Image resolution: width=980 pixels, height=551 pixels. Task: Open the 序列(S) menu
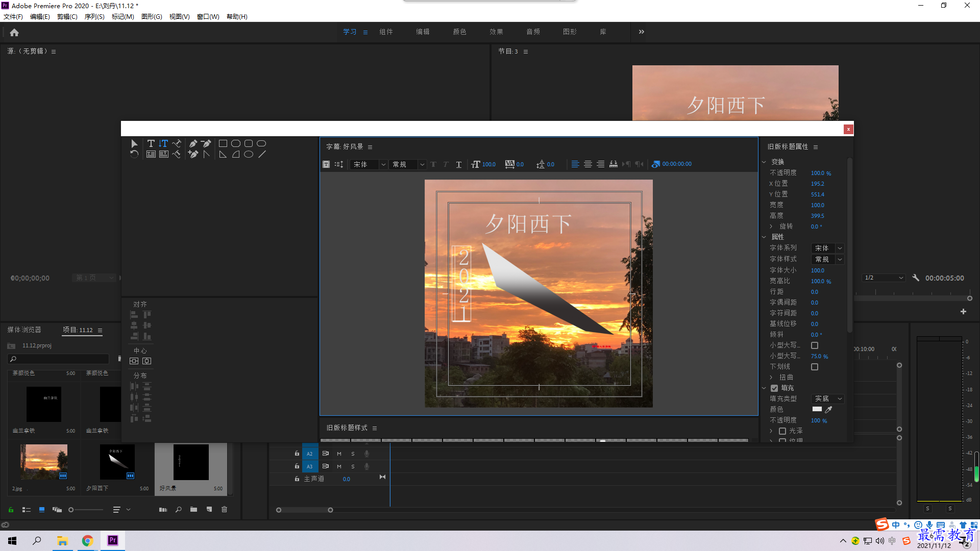click(94, 17)
